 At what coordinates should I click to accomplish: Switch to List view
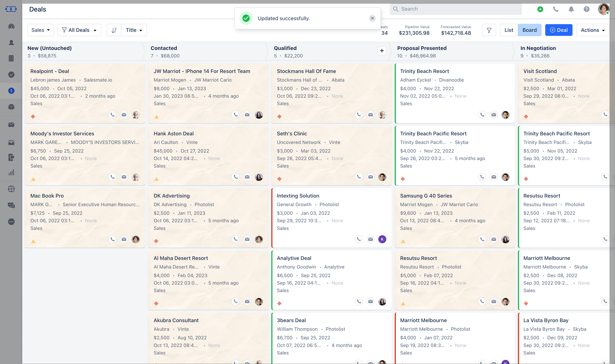(509, 30)
